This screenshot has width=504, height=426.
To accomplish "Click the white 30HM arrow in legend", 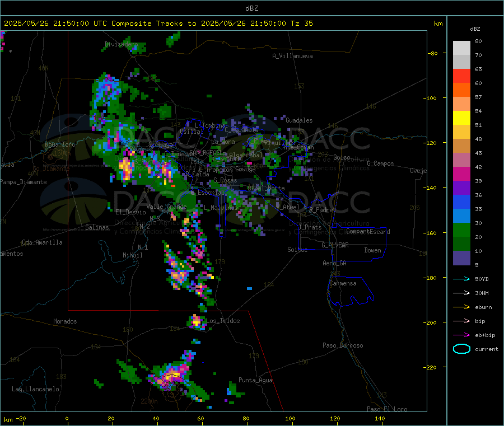I will (x=461, y=293).
